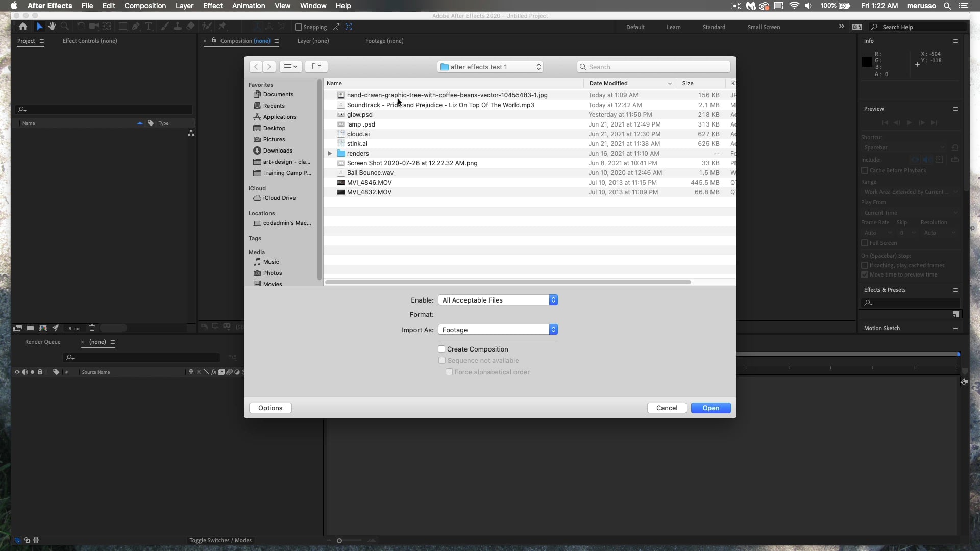Select the Pen tool
Screen dimensions: 980x551
[x=136, y=27]
